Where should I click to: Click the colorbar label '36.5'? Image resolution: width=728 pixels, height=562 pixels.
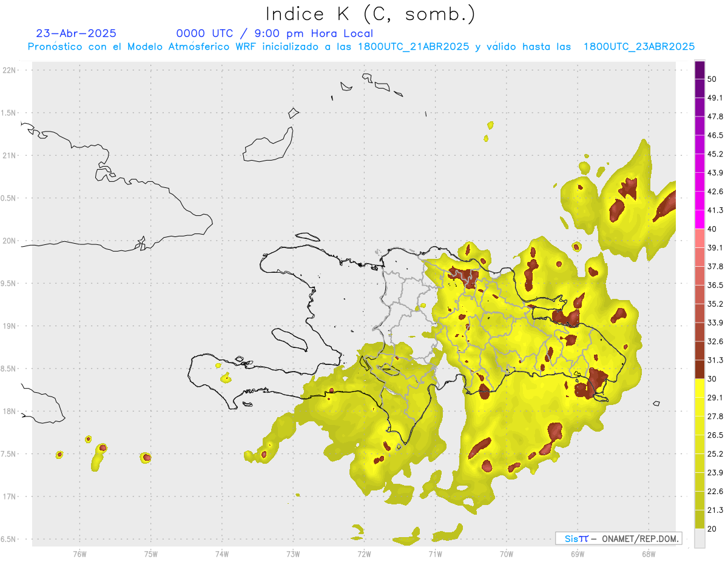[715, 285]
